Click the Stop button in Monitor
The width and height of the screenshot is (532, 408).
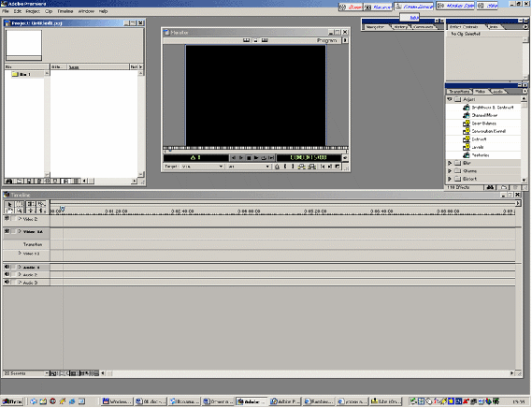click(x=249, y=158)
